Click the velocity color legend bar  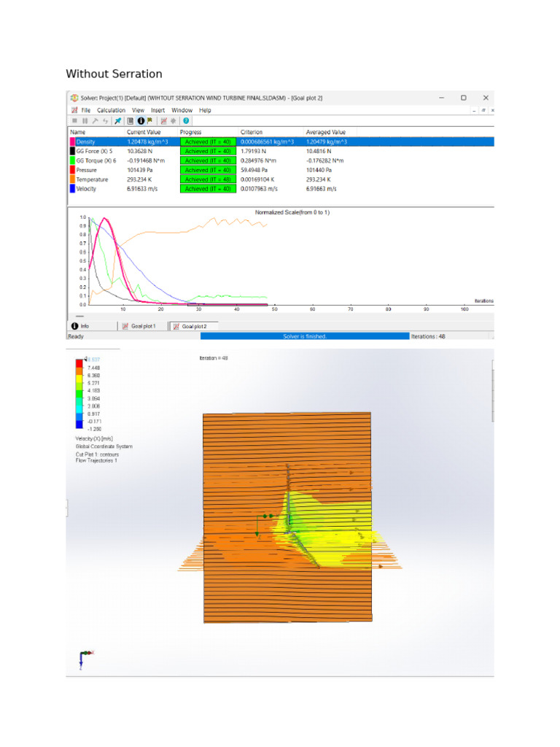pyautogui.click(x=79, y=395)
